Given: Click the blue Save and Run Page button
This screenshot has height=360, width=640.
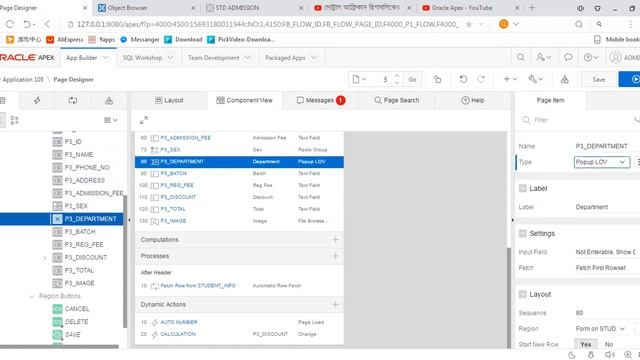Looking at the screenshot, I should click(630, 79).
